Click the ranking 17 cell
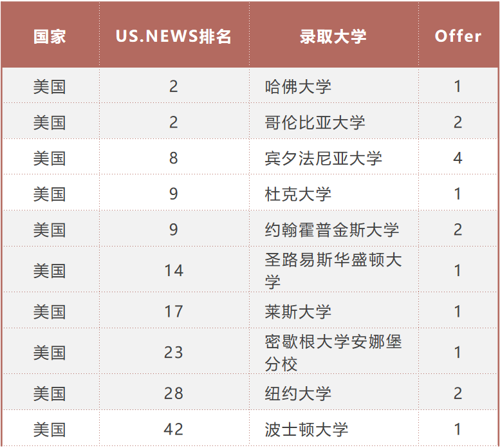This screenshot has width=500, height=448. [174, 312]
